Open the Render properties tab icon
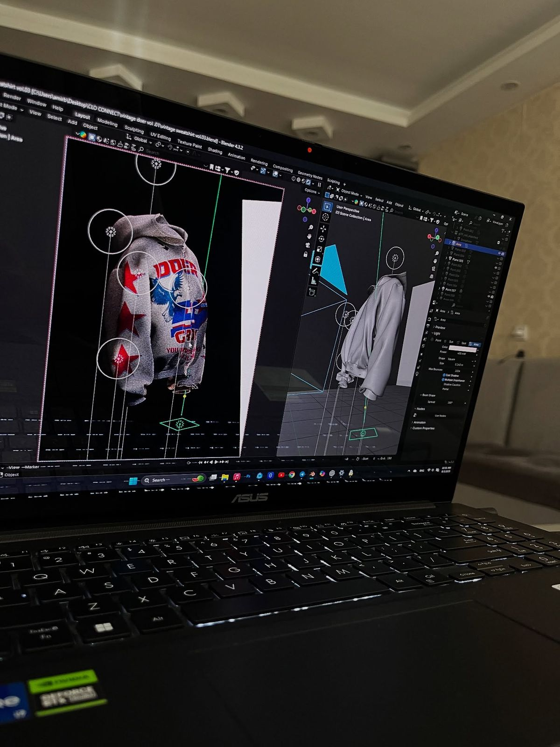Screen dimensions: 560x747 coord(429,319)
